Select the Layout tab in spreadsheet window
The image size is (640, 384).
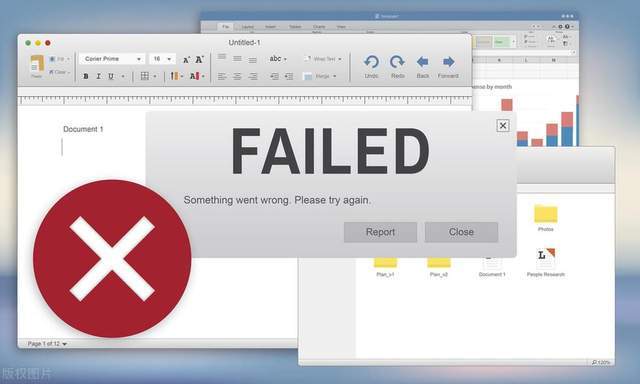tap(247, 27)
